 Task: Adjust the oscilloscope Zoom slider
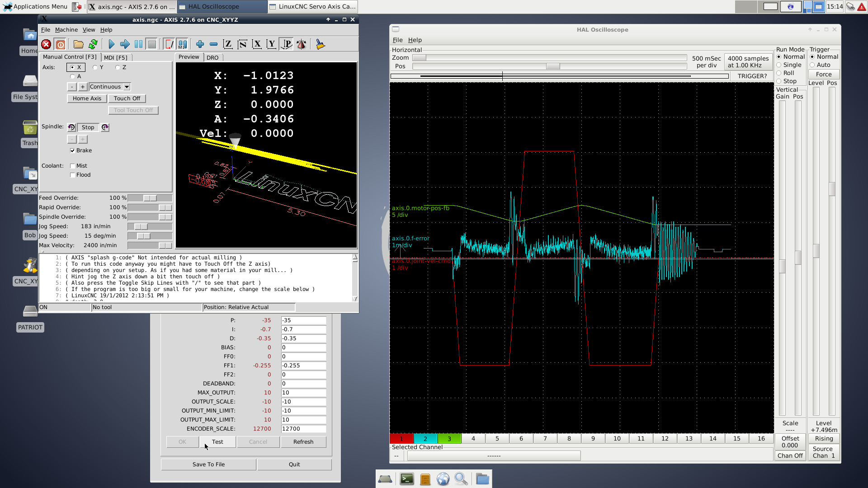[550, 58]
